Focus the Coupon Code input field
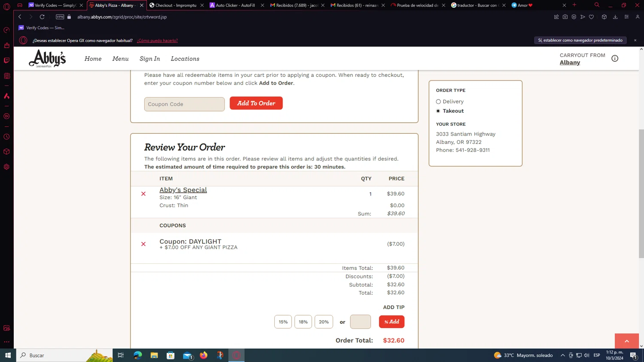Image resolution: width=644 pixels, height=362 pixels. (x=185, y=104)
